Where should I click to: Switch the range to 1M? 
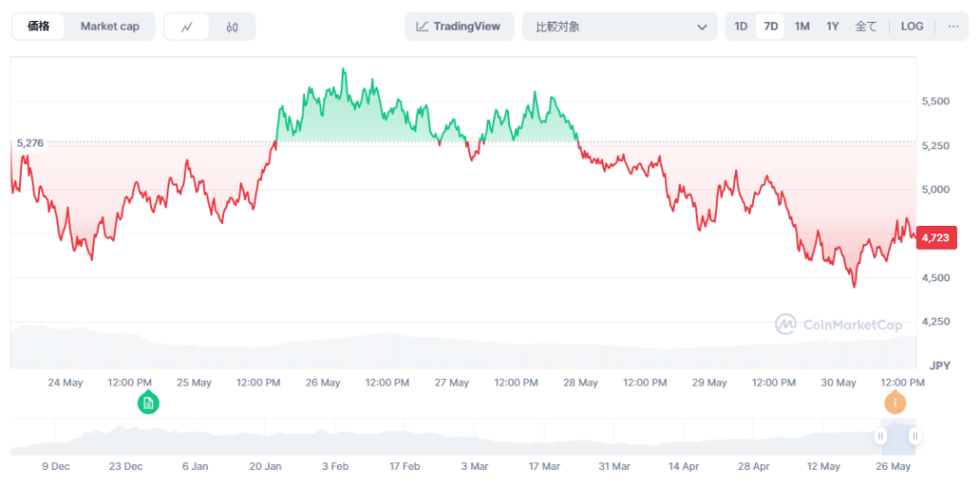click(x=802, y=27)
